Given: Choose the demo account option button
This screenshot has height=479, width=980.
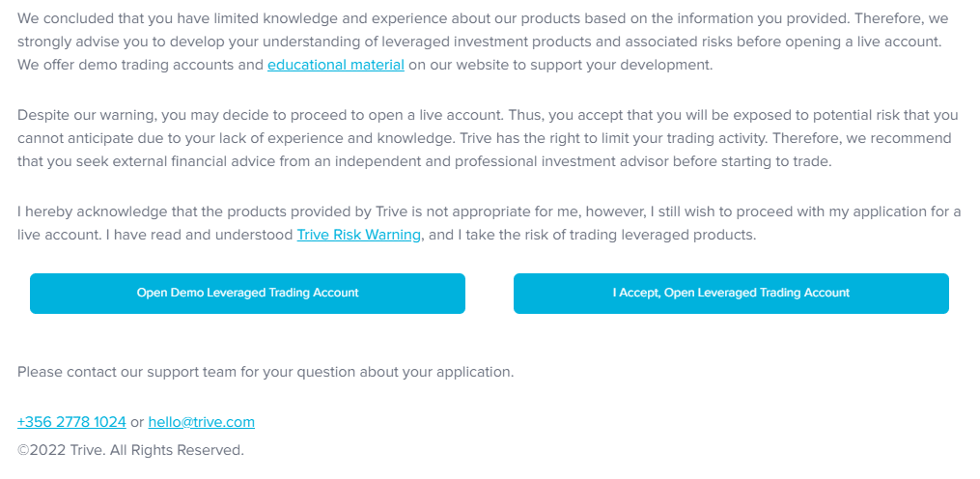Looking at the screenshot, I should click(x=247, y=293).
